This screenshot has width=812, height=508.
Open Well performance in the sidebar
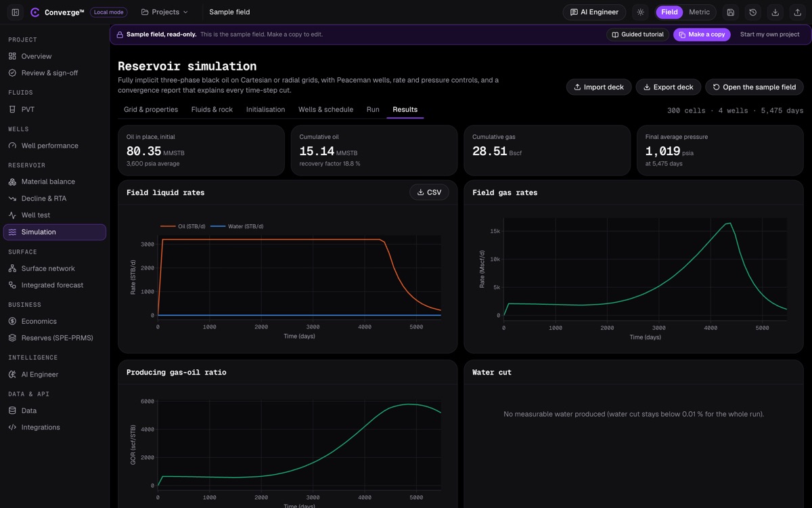(x=55, y=146)
